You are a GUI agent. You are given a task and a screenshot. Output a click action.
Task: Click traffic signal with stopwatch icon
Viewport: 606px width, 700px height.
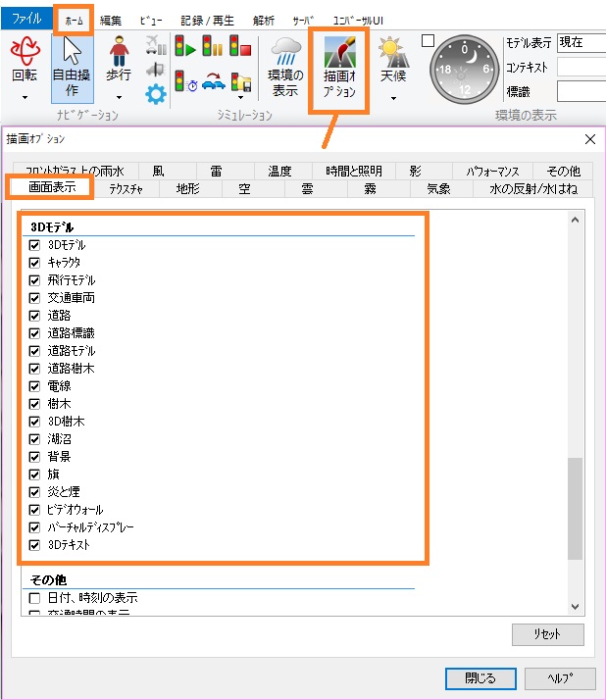click(x=185, y=81)
